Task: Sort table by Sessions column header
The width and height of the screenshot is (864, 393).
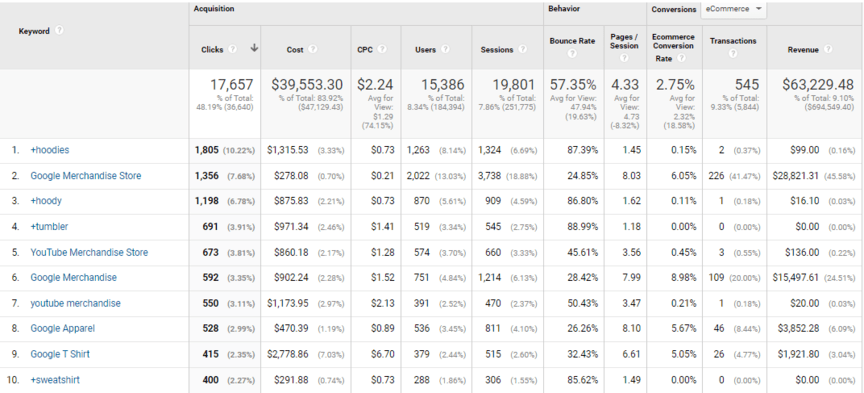Action: pos(496,50)
